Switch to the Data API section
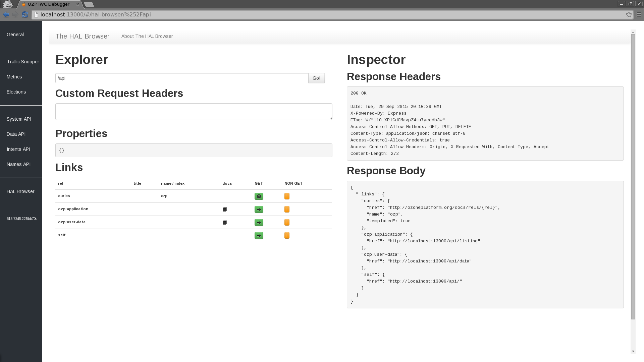 point(16,134)
